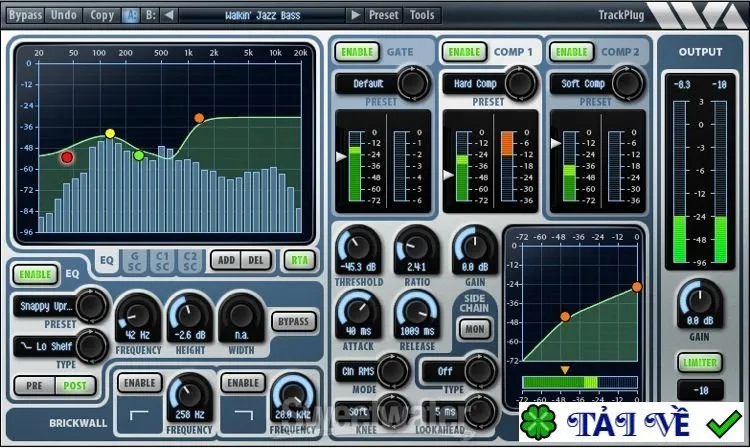Click the green EQ band node
The height and width of the screenshot is (448, 750).
pos(139,155)
